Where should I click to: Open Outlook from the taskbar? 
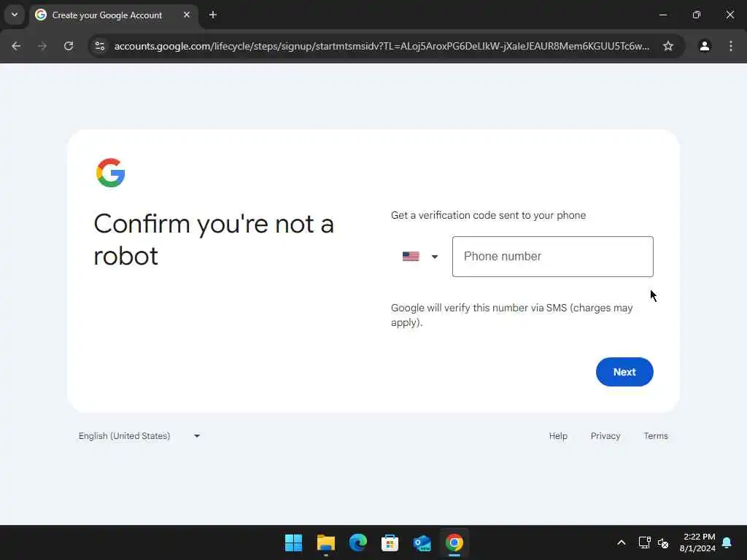[x=422, y=542]
